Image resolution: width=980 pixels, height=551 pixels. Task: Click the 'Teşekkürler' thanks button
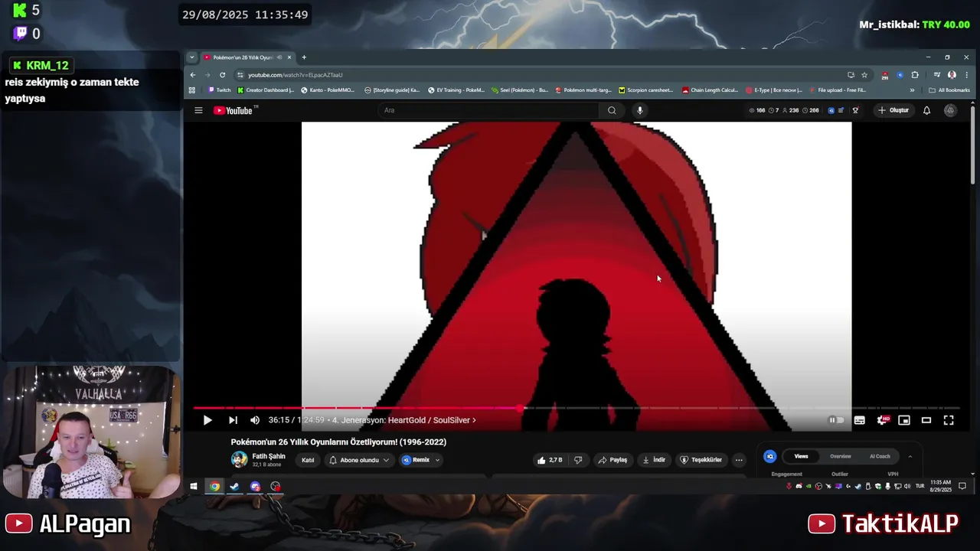click(702, 460)
